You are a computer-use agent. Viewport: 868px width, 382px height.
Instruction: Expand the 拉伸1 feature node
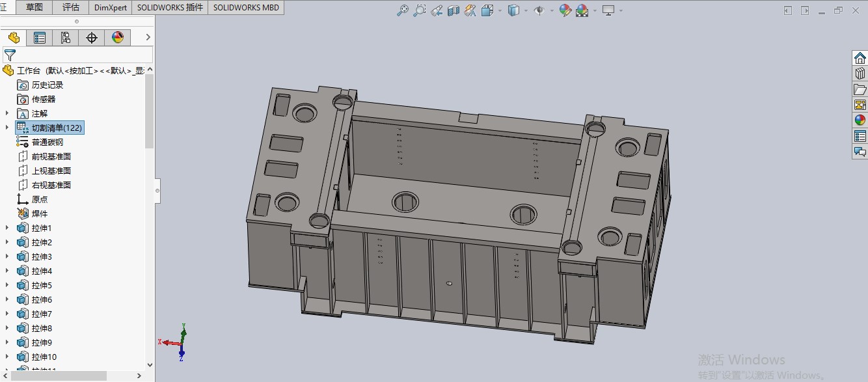6,228
